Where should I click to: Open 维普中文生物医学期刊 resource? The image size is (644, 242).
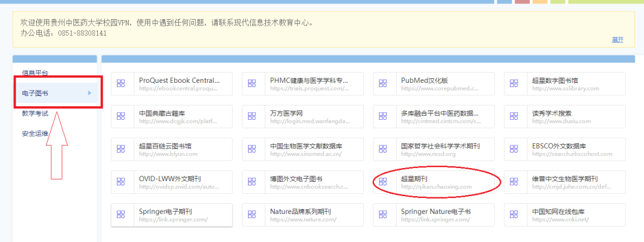pyautogui.click(x=565, y=182)
